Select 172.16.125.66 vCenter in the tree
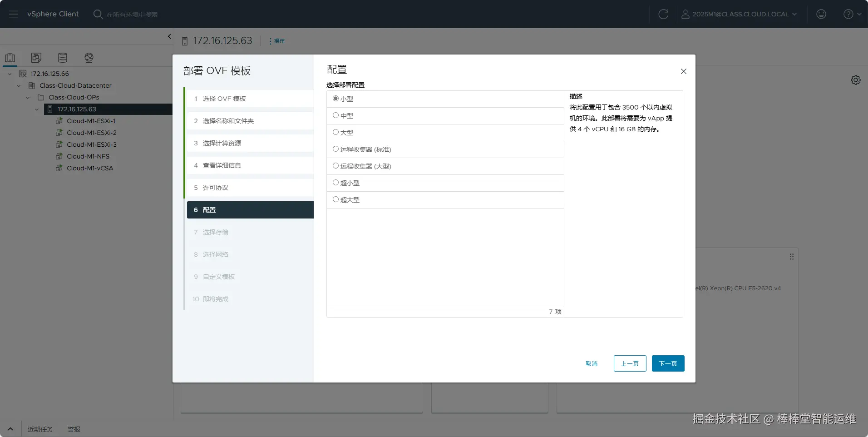This screenshot has height=437, width=868. tap(50, 74)
